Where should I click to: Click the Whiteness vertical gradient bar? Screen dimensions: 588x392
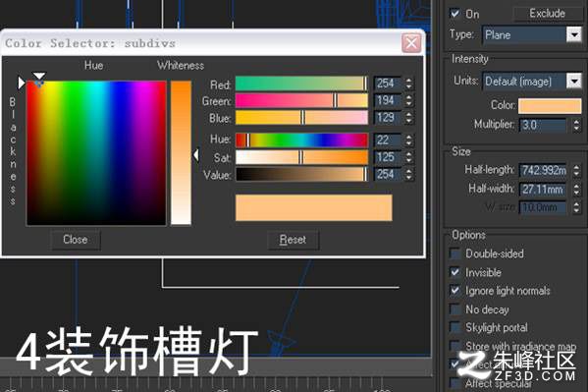coord(182,153)
